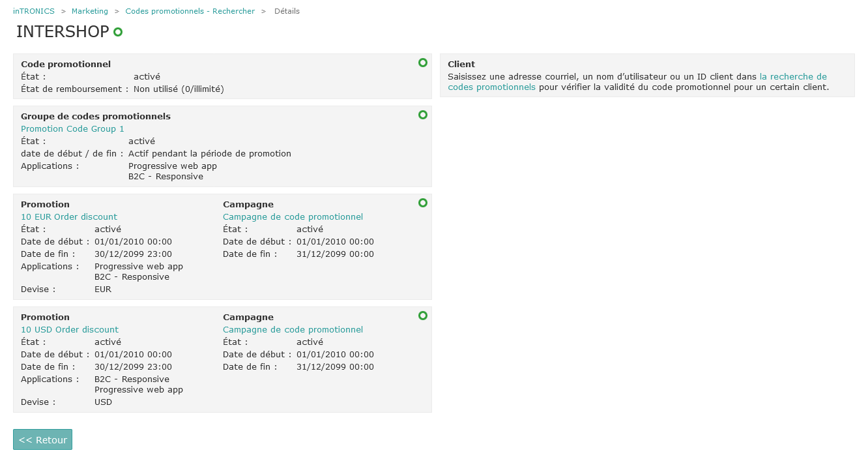Open Campagne de code promotionnel in EUR panel
The width and height of the screenshot is (868, 459).
(293, 216)
